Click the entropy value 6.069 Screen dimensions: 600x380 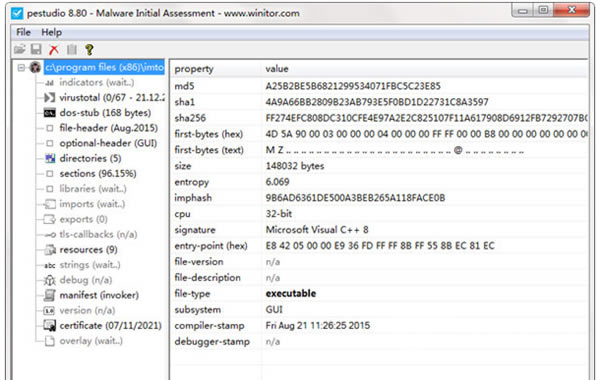[277, 182]
